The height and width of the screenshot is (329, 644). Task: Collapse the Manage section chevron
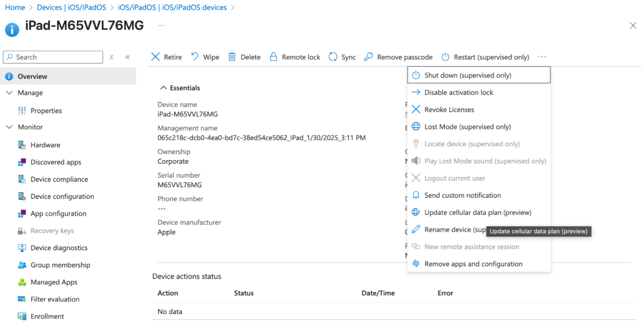9,93
